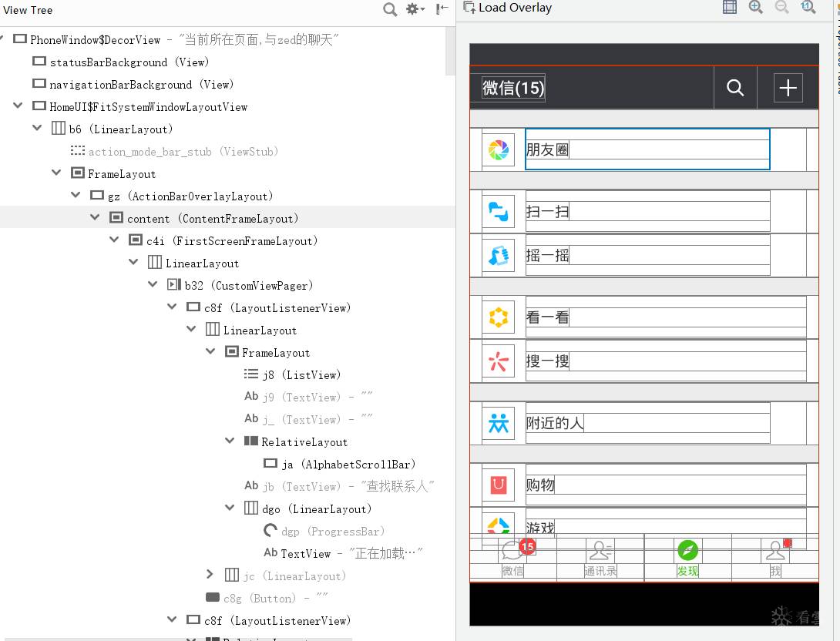Open the View Tree search icon

[x=390, y=9]
